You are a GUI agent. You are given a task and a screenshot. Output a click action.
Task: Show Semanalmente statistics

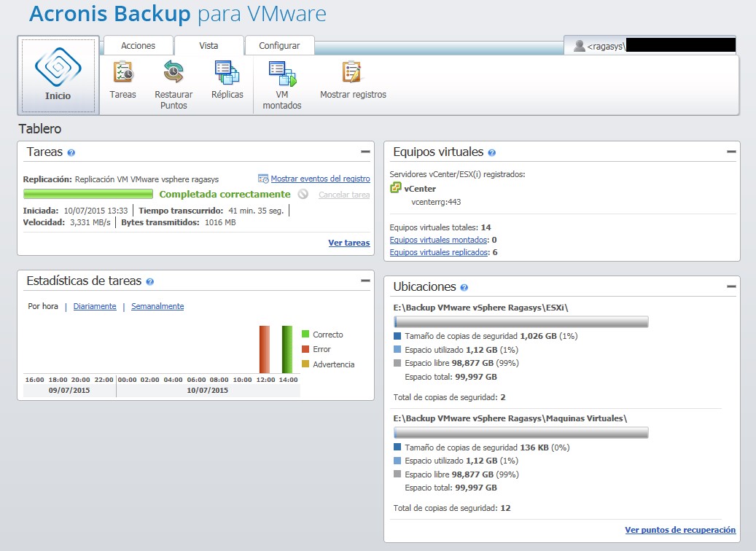[157, 306]
